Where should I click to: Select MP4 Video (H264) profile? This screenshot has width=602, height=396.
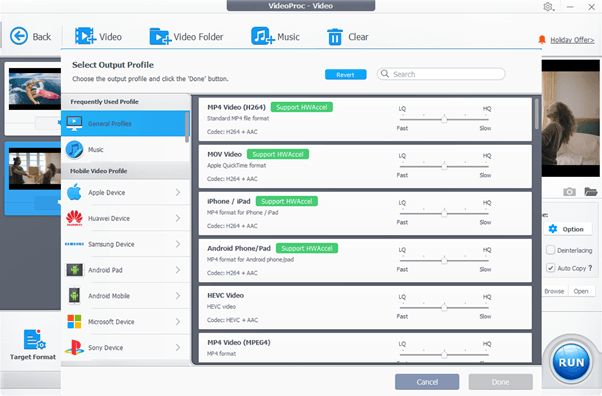coord(365,119)
